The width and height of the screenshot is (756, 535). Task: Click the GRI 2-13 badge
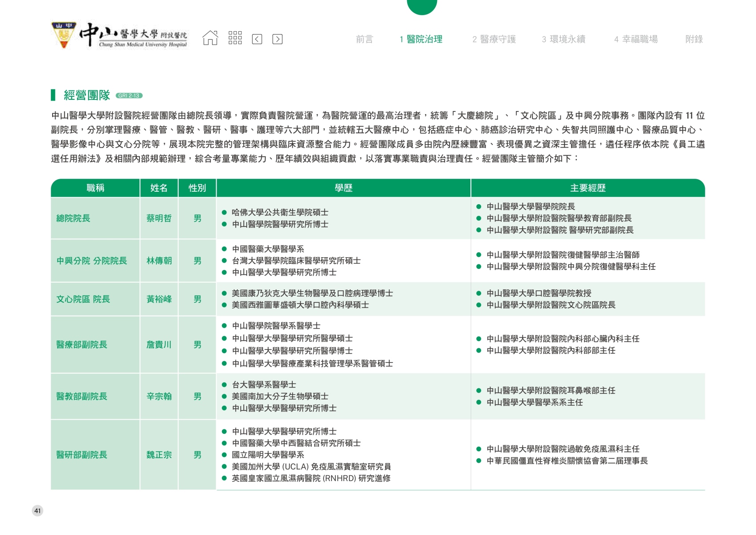pyautogui.click(x=129, y=95)
